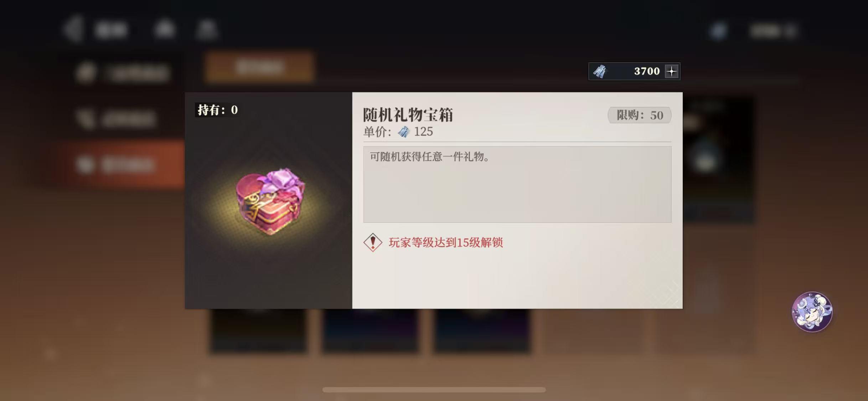Select the highlighted orange sidebar tab
Screen dimensions: 868x401
coord(121,165)
